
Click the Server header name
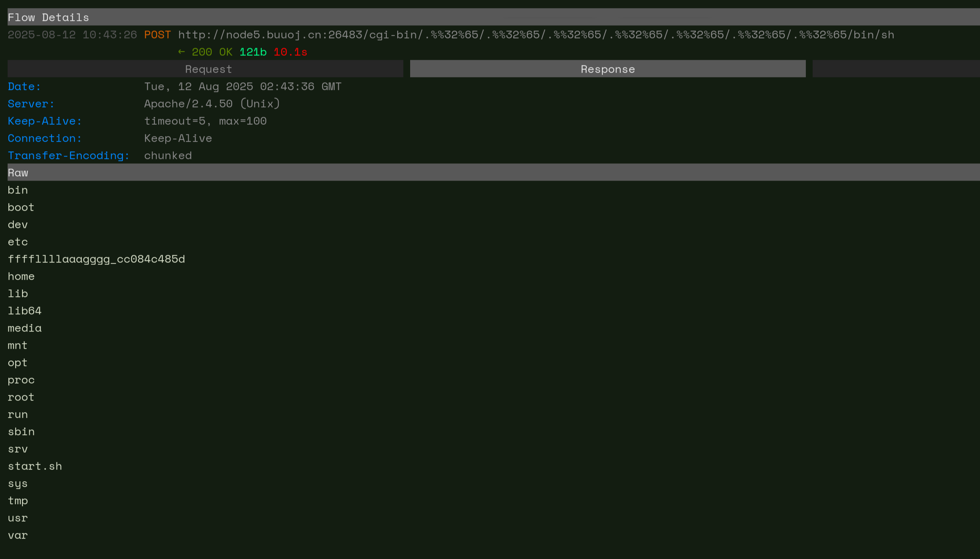tap(31, 104)
